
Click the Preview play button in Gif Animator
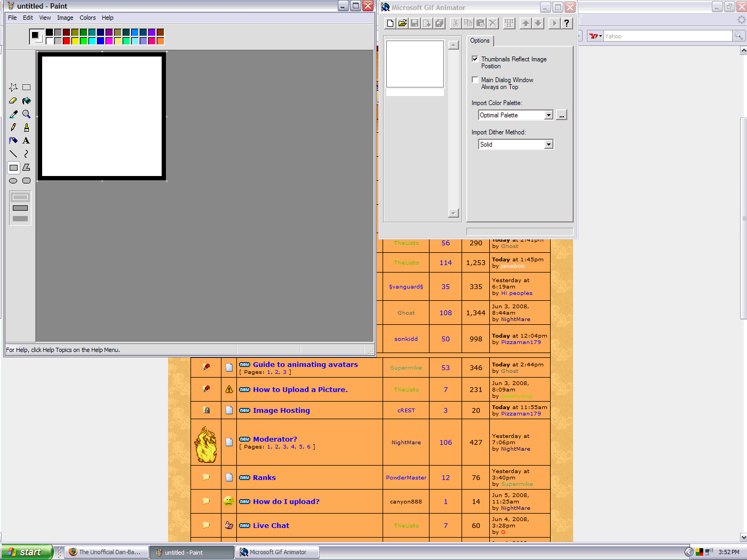pyautogui.click(x=554, y=23)
